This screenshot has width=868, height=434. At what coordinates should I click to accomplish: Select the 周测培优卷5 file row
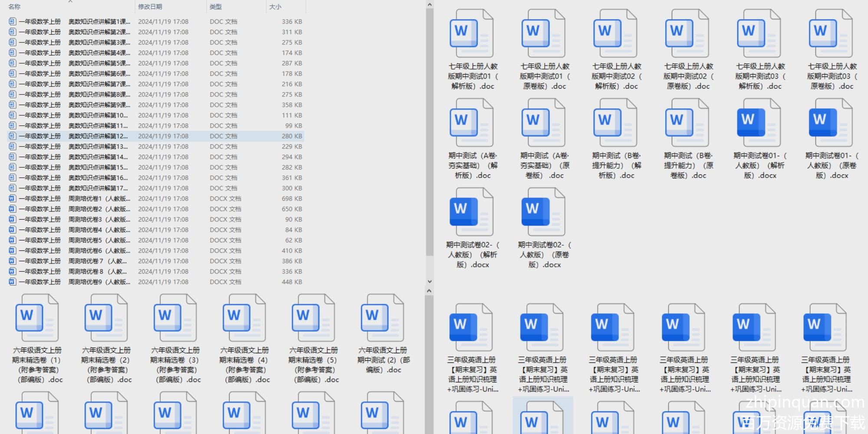99,240
